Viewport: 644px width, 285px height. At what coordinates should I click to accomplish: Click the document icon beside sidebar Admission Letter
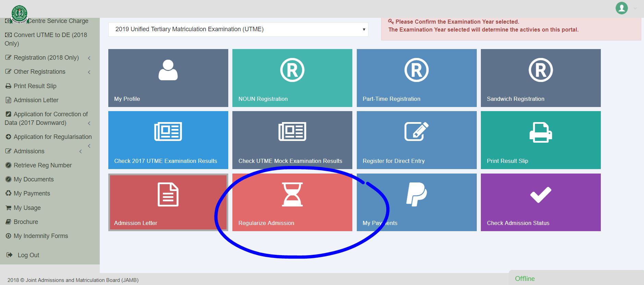(x=8, y=100)
